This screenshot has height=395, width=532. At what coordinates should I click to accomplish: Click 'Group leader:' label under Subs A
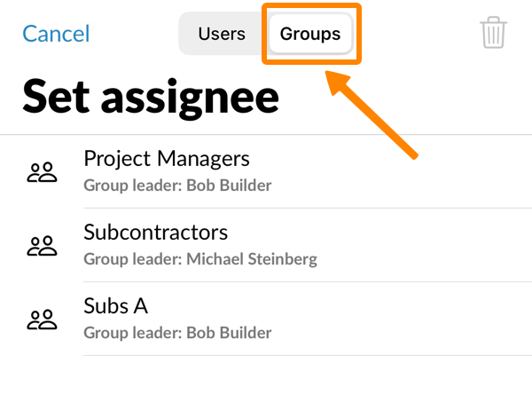pyautogui.click(x=130, y=334)
